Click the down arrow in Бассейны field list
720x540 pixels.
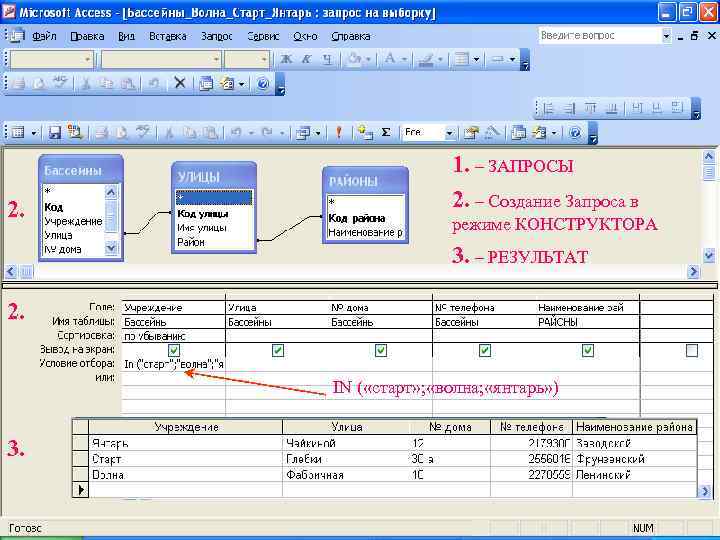(x=111, y=248)
